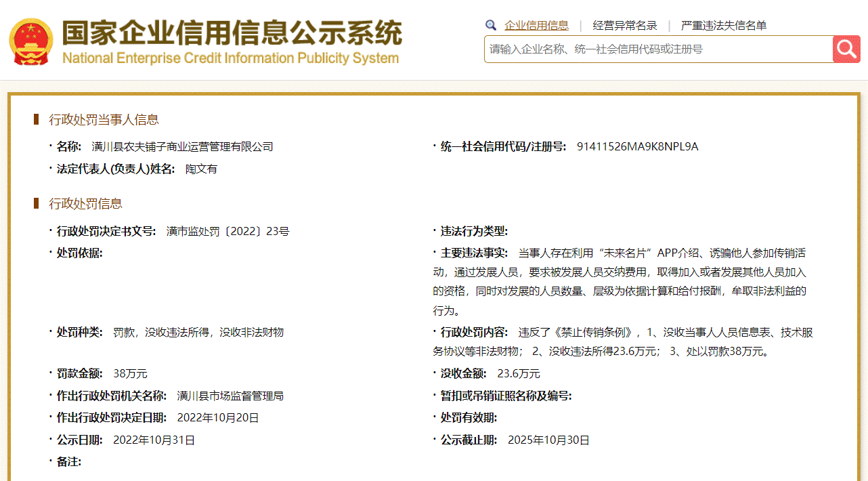Viewport: 868px width, 481px height.
Task: Click the 暂扣或吊销证照名称及编号 label
Action: pyautogui.click(x=506, y=396)
